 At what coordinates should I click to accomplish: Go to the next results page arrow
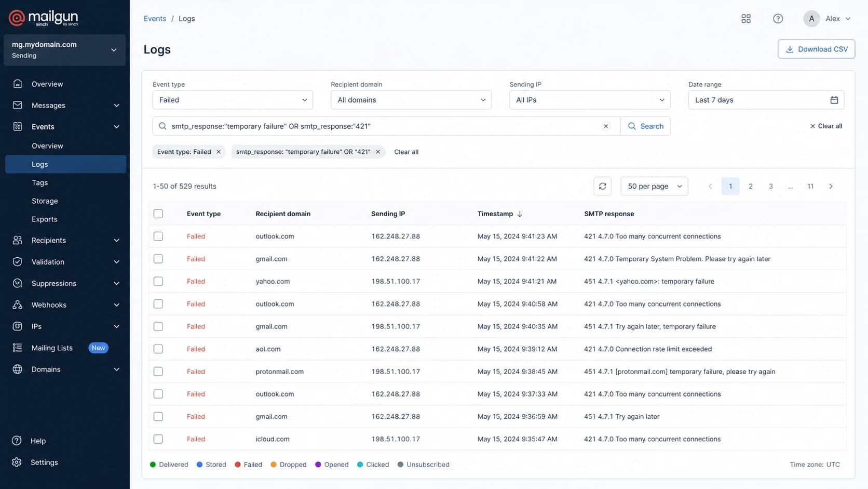831,186
